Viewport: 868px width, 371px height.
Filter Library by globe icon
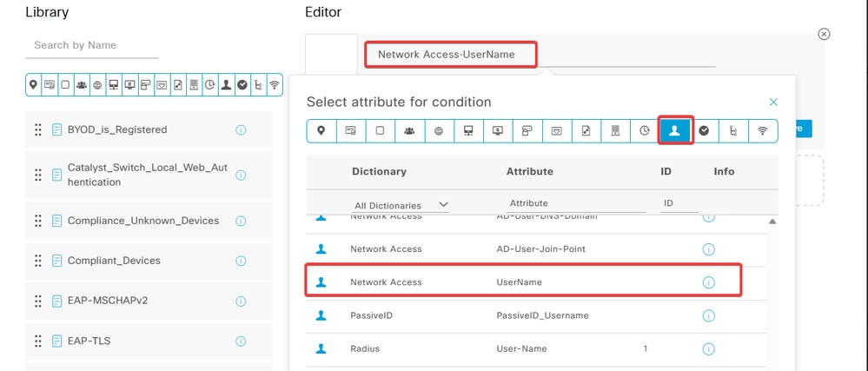tap(97, 85)
